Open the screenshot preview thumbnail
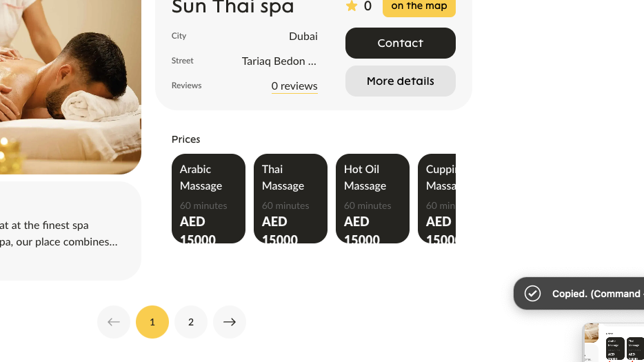The height and width of the screenshot is (362, 644). coord(613,343)
